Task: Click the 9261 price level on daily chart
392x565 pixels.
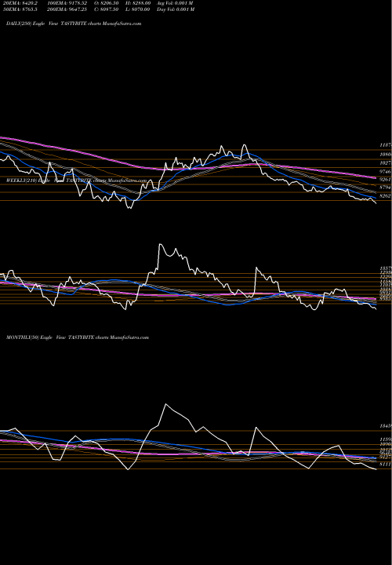Action: [385, 180]
